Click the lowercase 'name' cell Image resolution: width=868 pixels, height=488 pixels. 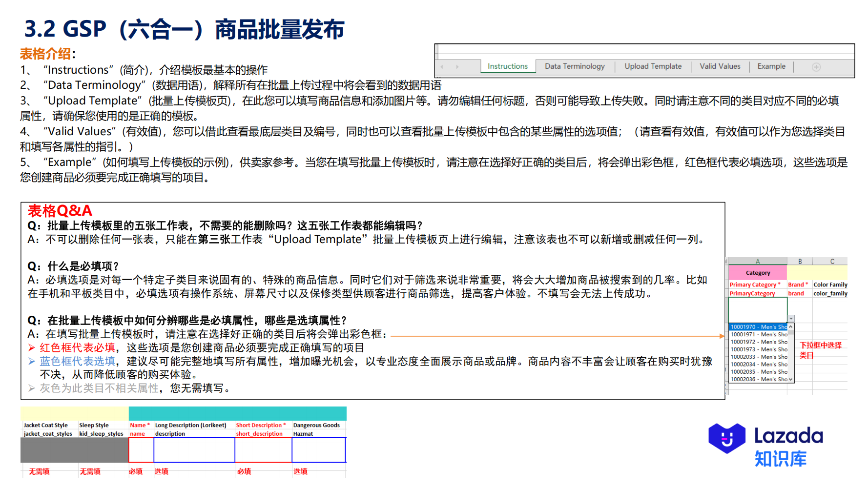[141, 433]
